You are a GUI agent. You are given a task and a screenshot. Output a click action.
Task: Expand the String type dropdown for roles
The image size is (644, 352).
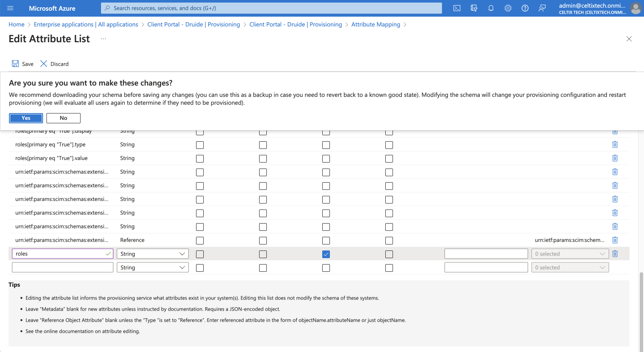coord(153,254)
